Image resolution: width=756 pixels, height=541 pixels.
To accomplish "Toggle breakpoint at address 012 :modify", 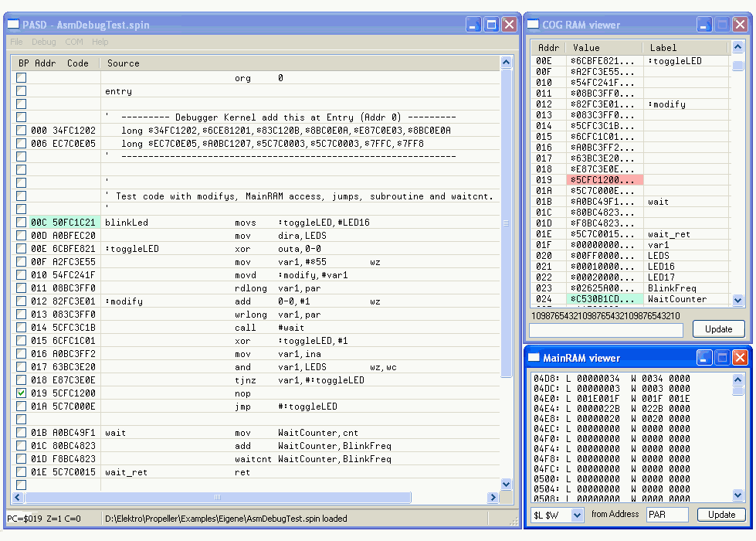I will [x=22, y=301].
